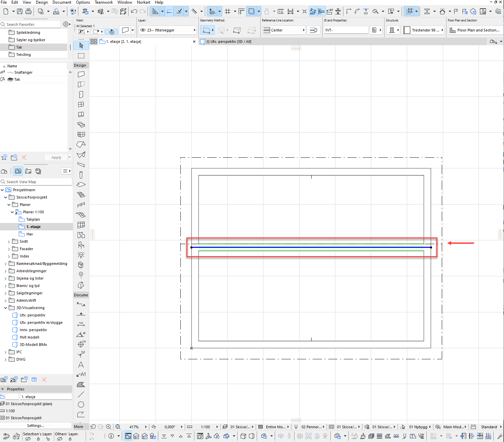The image size is (504, 442).
Task: Select the Marquee tool in toolbox
Action: point(81,56)
